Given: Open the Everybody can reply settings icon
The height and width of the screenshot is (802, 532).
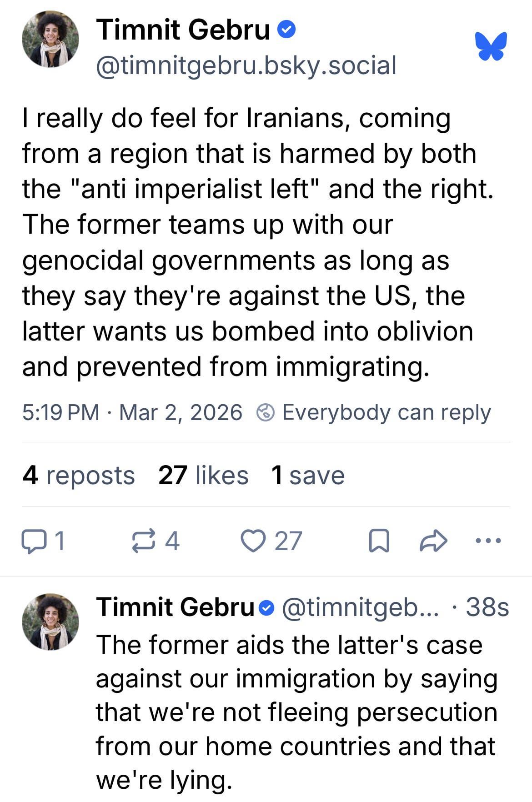Looking at the screenshot, I should point(266,413).
